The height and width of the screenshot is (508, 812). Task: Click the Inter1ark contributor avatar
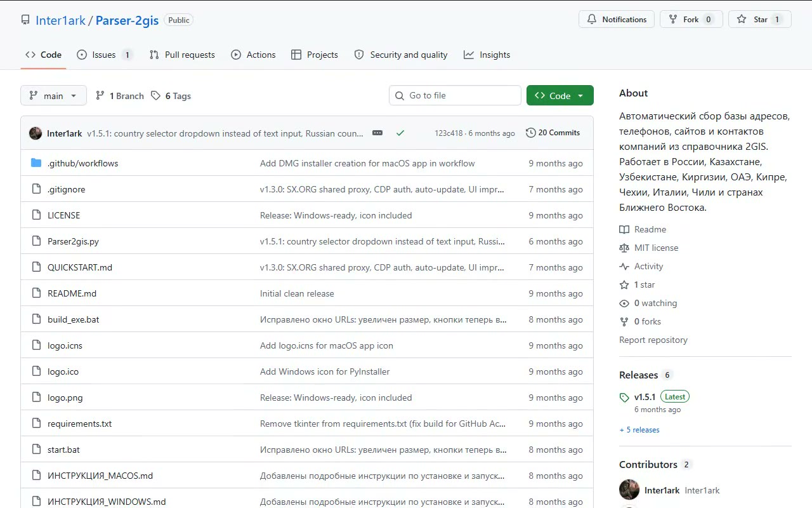tap(629, 490)
